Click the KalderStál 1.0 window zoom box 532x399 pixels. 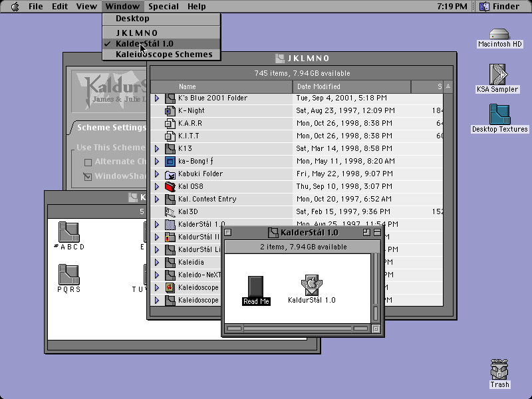point(366,232)
